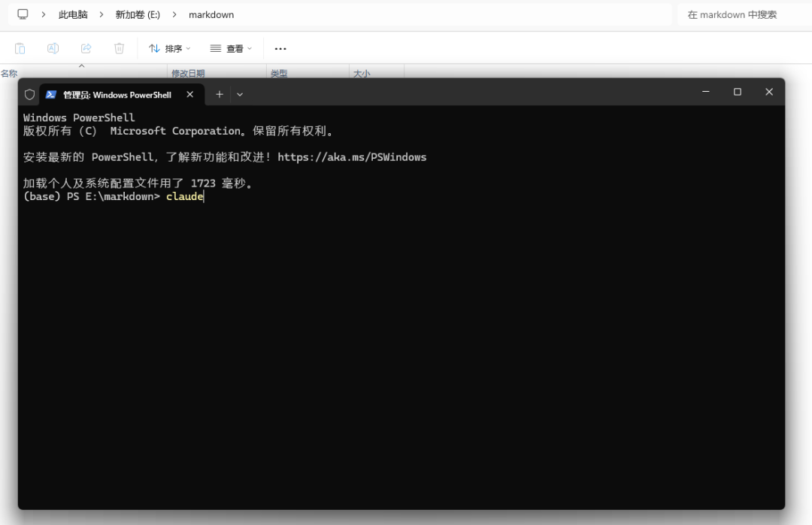Click the Explorer delete trash icon
Image resolution: width=812 pixels, height=525 pixels.
pyautogui.click(x=119, y=48)
